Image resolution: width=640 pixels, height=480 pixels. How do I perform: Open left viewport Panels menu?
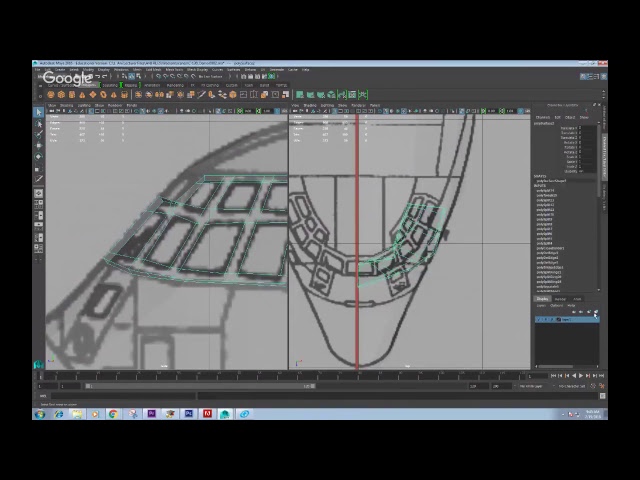[131, 105]
